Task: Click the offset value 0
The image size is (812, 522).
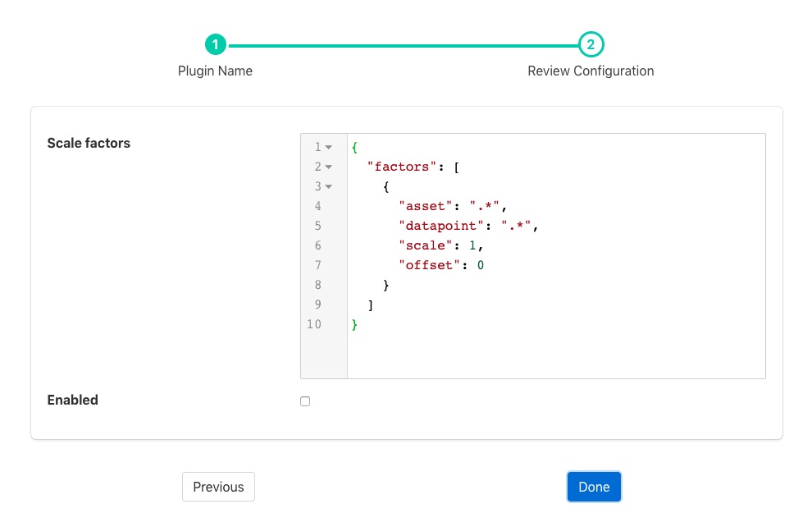Action: coord(481,265)
